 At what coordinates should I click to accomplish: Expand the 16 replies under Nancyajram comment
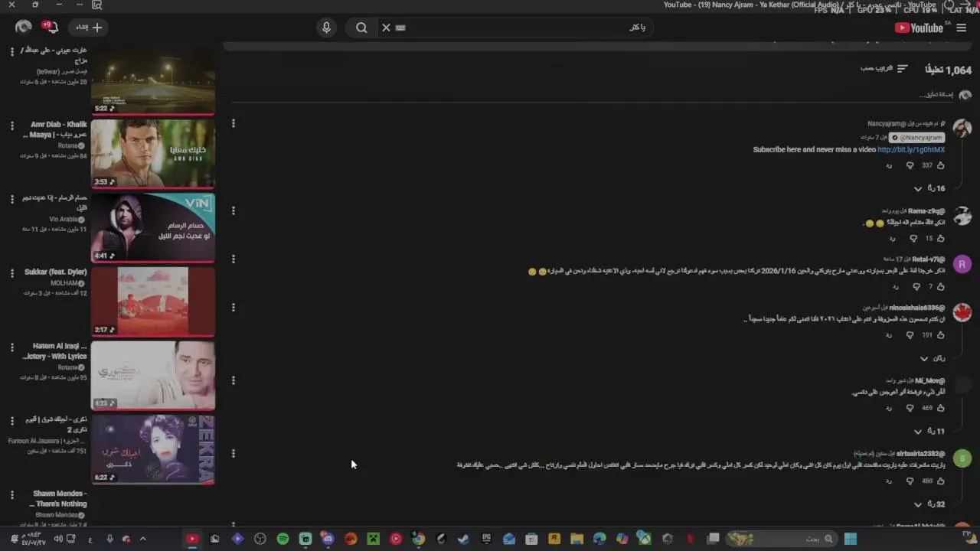(x=929, y=188)
